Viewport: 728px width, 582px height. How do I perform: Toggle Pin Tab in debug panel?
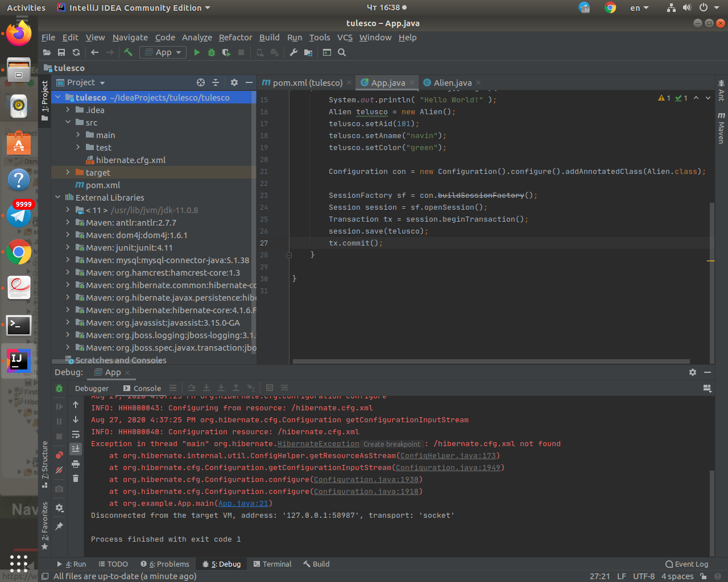pyautogui.click(x=59, y=526)
